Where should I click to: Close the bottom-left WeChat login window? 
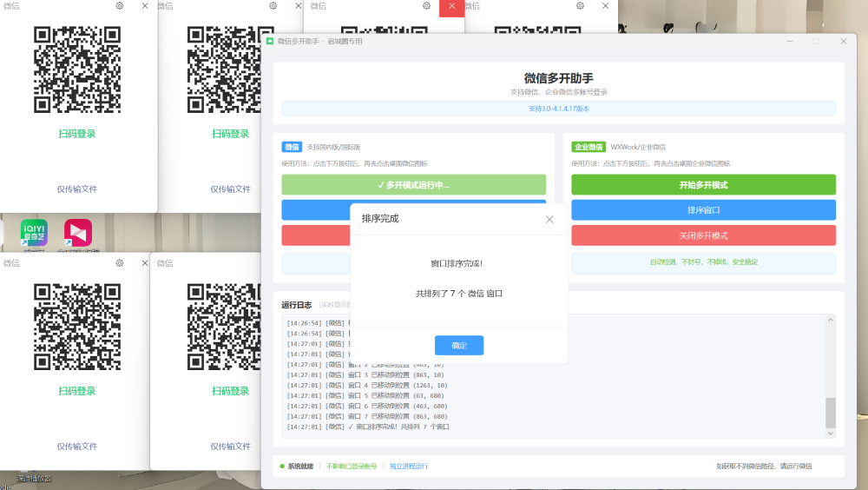click(x=145, y=262)
